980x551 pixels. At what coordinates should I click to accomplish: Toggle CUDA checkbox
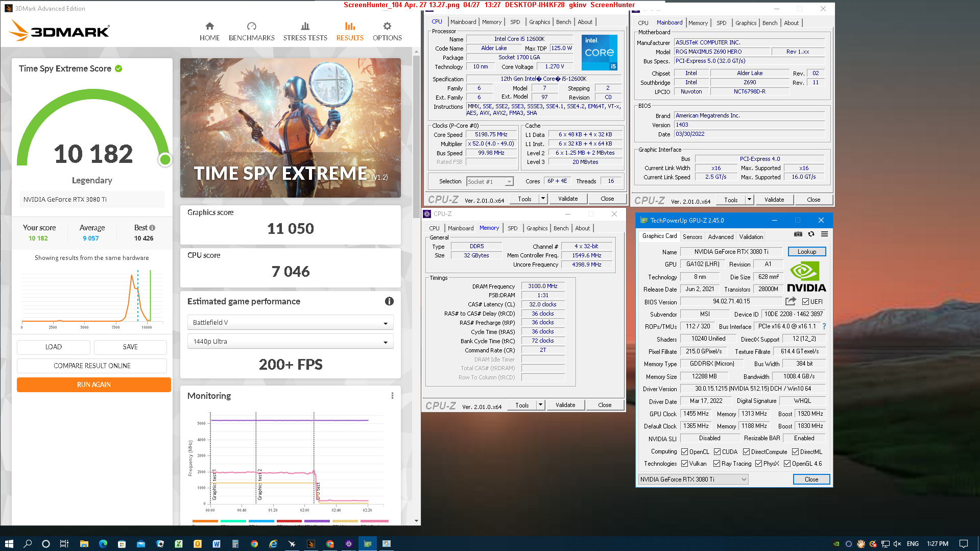pyautogui.click(x=718, y=452)
